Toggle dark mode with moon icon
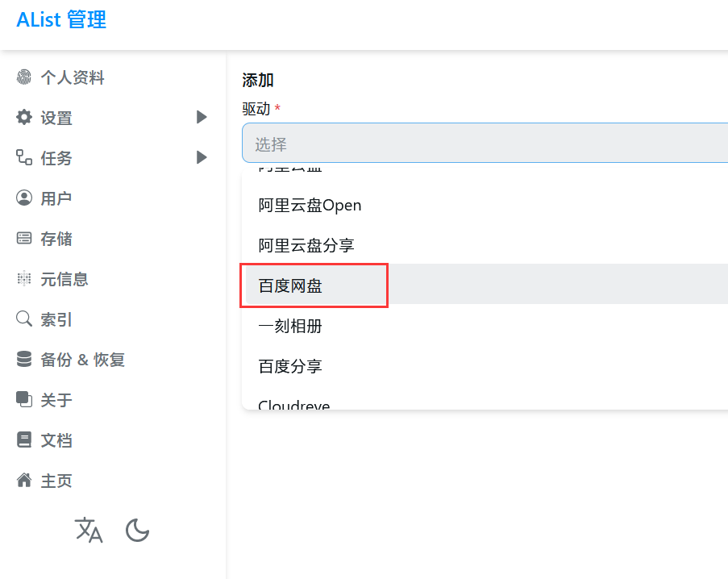The image size is (728, 579). pyautogui.click(x=137, y=531)
